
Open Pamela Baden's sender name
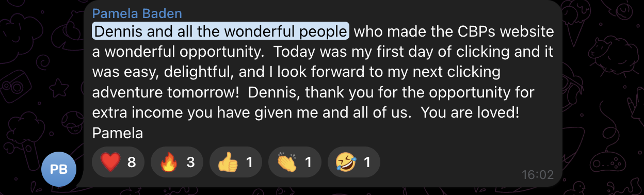(x=137, y=13)
